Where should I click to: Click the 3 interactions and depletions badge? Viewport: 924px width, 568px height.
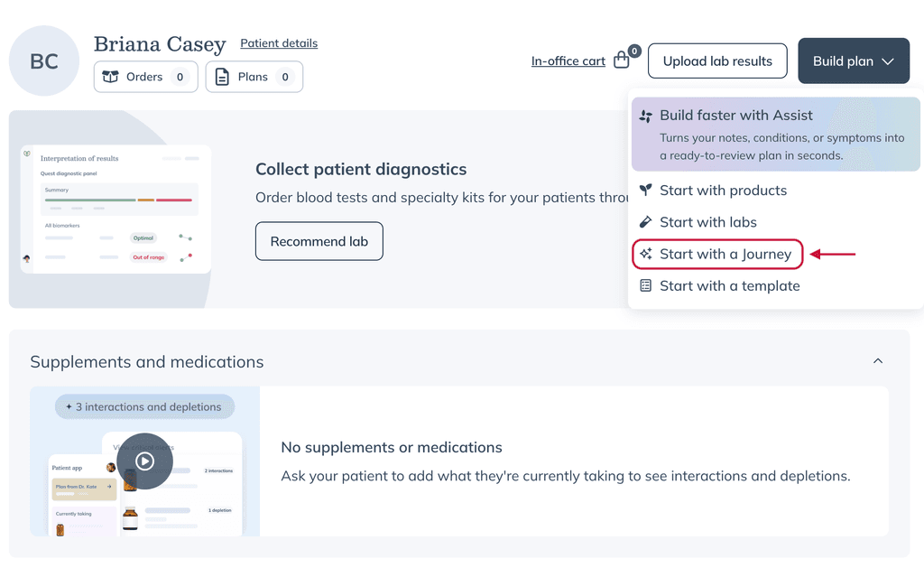click(145, 407)
